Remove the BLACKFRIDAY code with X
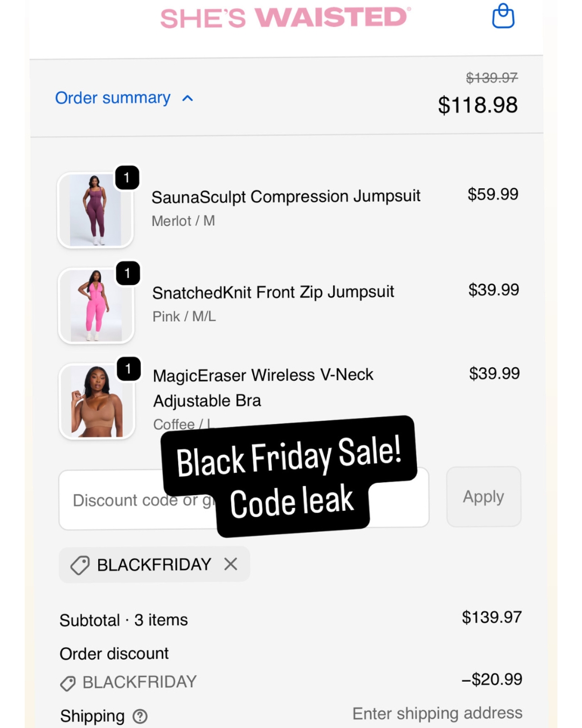Screen dimensions: 582x728 (231, 564)
